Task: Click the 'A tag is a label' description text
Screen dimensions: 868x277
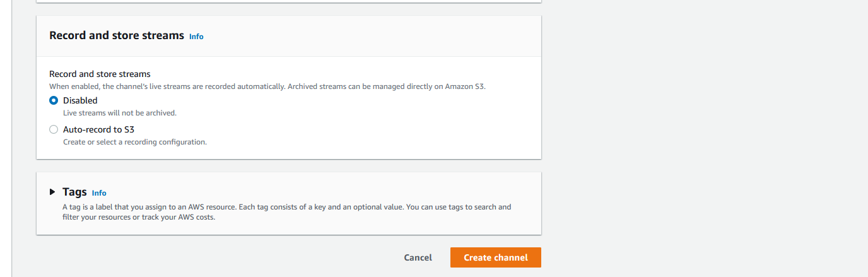Action: point(287,212)
